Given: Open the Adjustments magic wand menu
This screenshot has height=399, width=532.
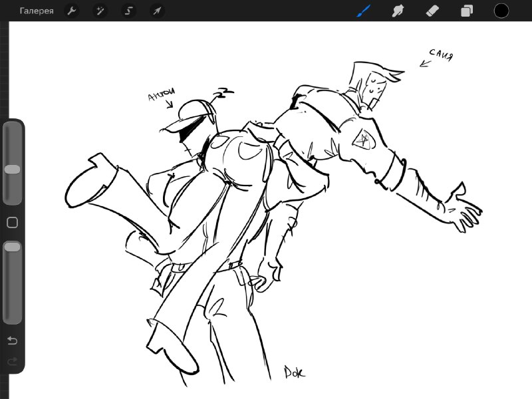Looking at the screenshot, I should [100, 11].
